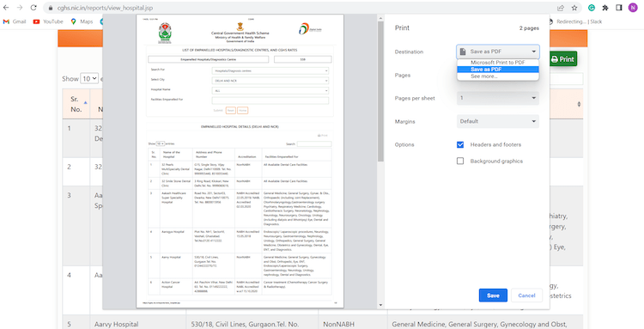
Task: Open the purple profile avatar icon
Action: (633, 8)
